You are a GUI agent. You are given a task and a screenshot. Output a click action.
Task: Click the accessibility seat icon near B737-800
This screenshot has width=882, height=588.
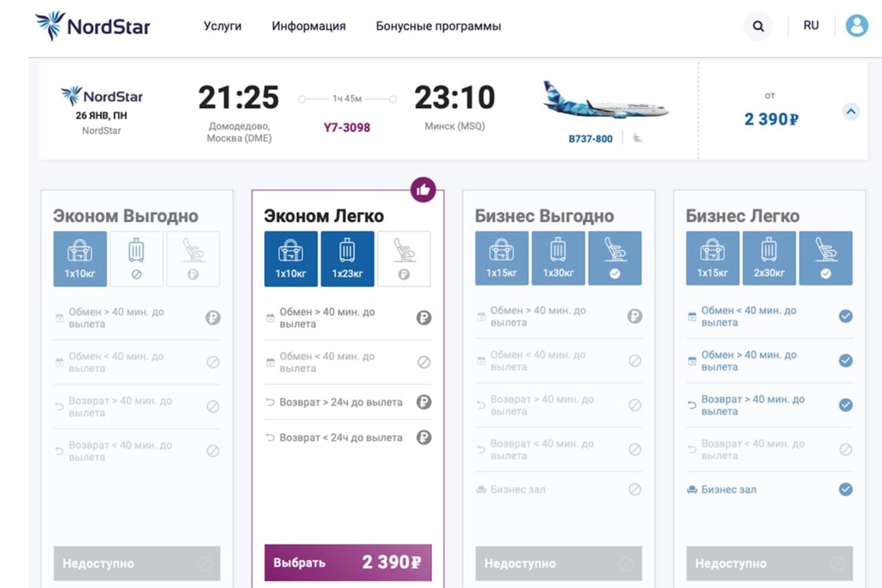tap(637, 138)
